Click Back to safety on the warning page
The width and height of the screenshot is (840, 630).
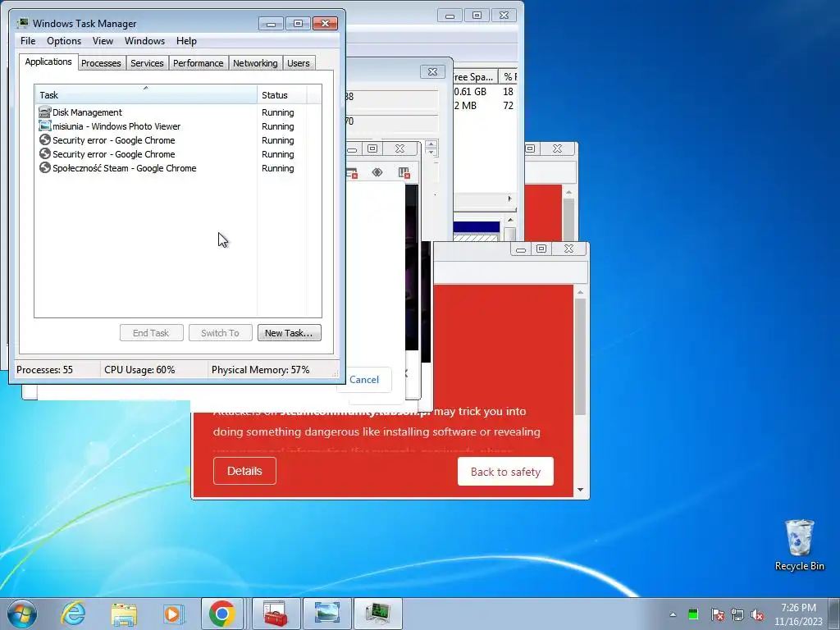[x=505, y=472]
